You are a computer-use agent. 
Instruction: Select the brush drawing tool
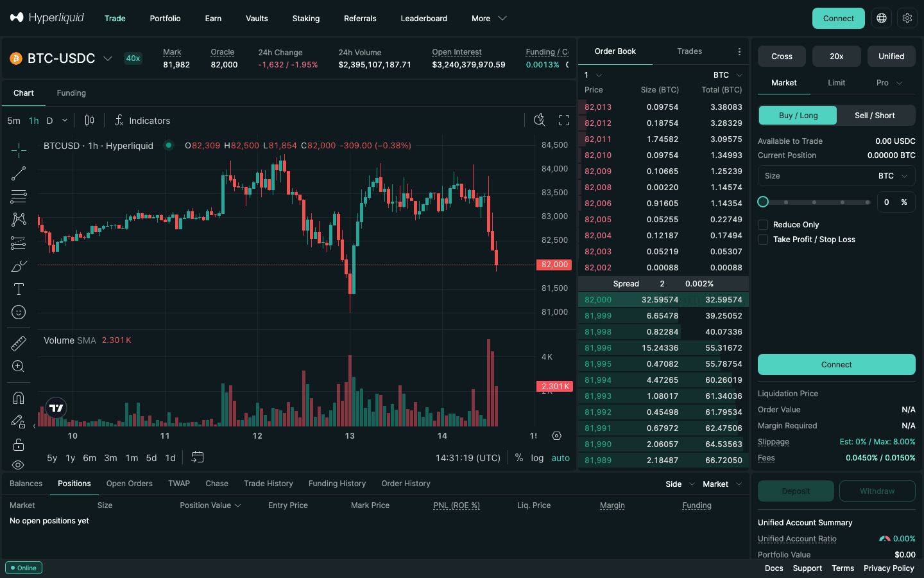[19, 266]
